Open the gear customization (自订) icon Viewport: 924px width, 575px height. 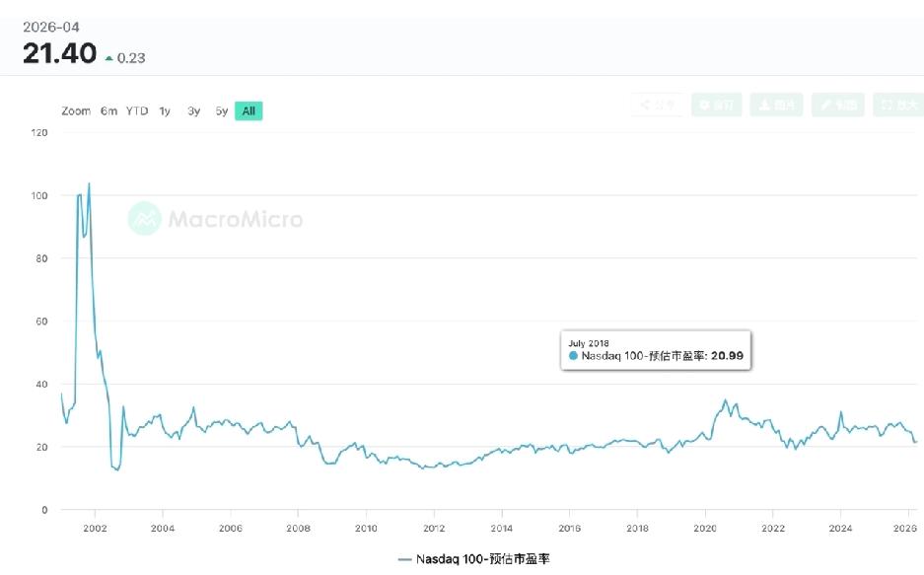click(717, 105)
